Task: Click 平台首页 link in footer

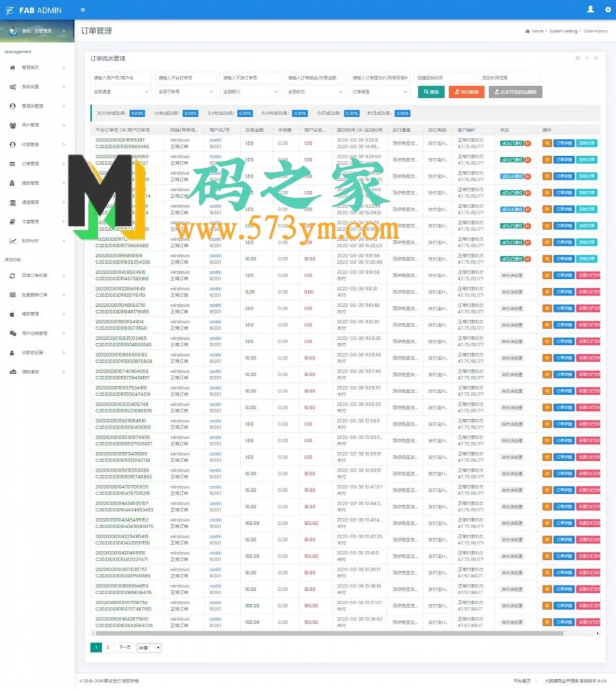Action: click(x=522, y=681)
